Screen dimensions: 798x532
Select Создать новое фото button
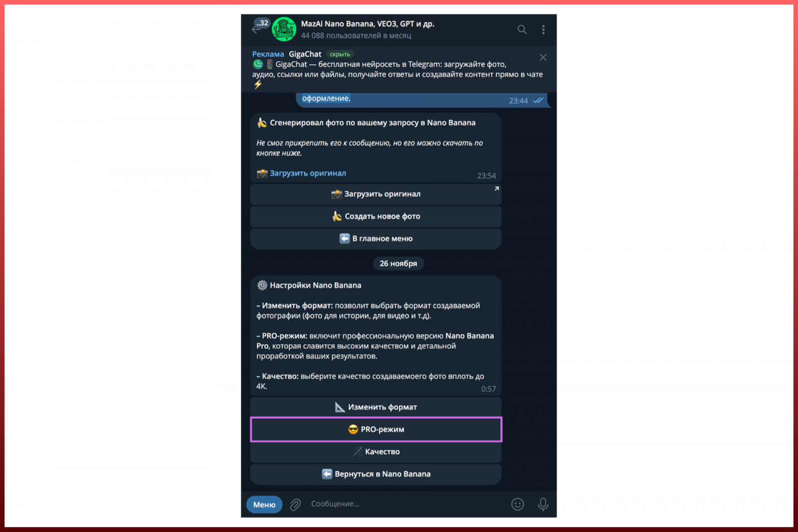coord(376,216)
